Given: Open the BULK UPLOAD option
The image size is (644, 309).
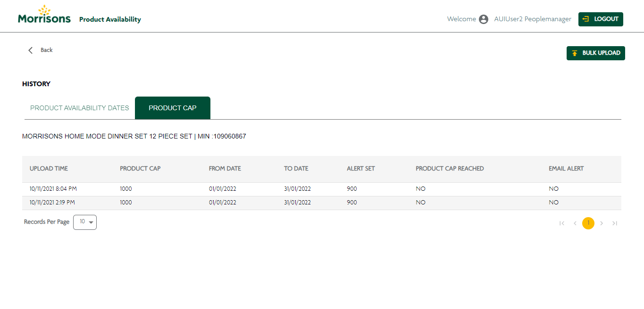Looking at the screenshot, I should (596, 53).
